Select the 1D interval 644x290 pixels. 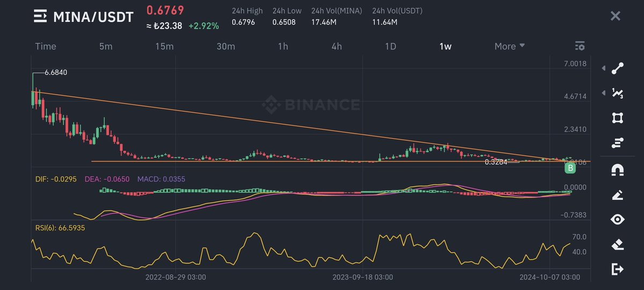pyautogui.click(x=390, y=46)
